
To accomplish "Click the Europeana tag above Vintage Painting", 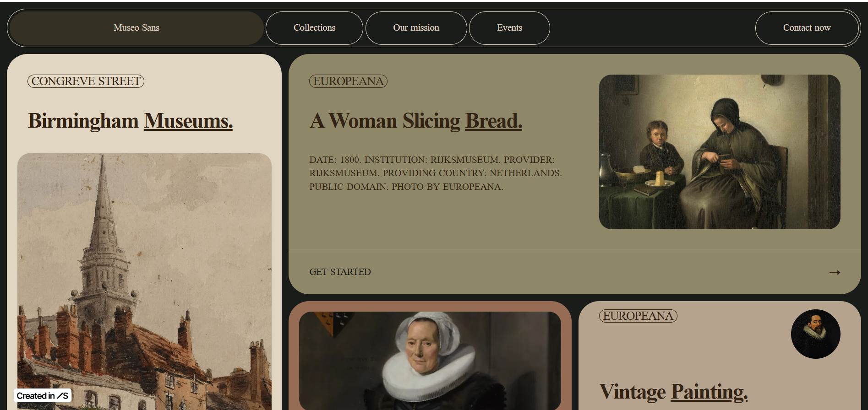I will [638, 316].
